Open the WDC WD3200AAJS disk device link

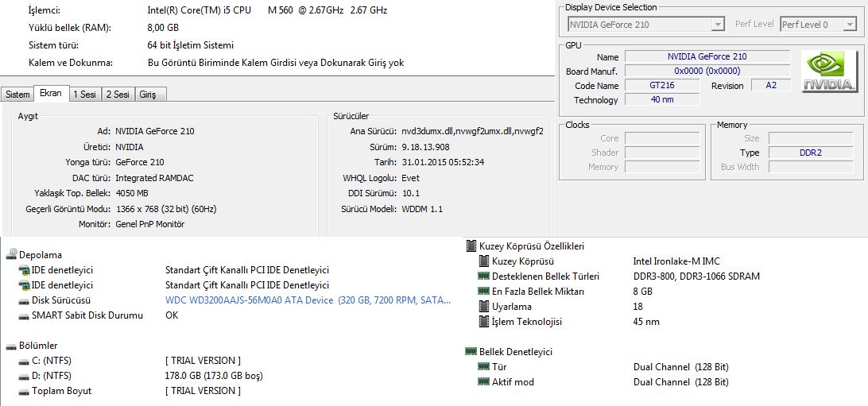point(308,300)
